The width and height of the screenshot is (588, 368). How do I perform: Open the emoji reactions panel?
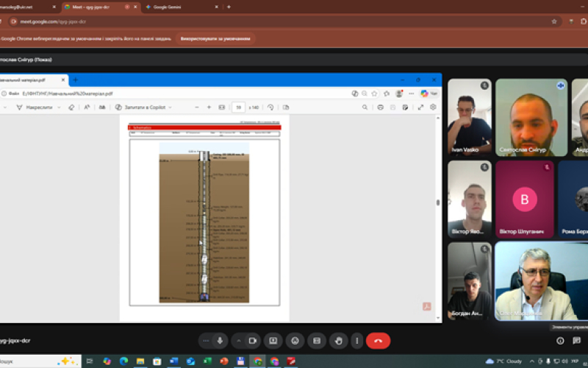[295, 341]
